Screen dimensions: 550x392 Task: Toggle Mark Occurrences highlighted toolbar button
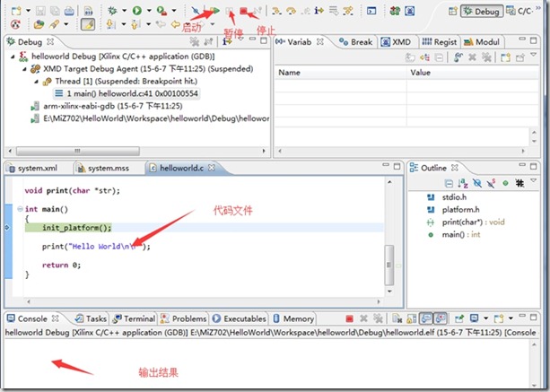[x=88, y=24]
